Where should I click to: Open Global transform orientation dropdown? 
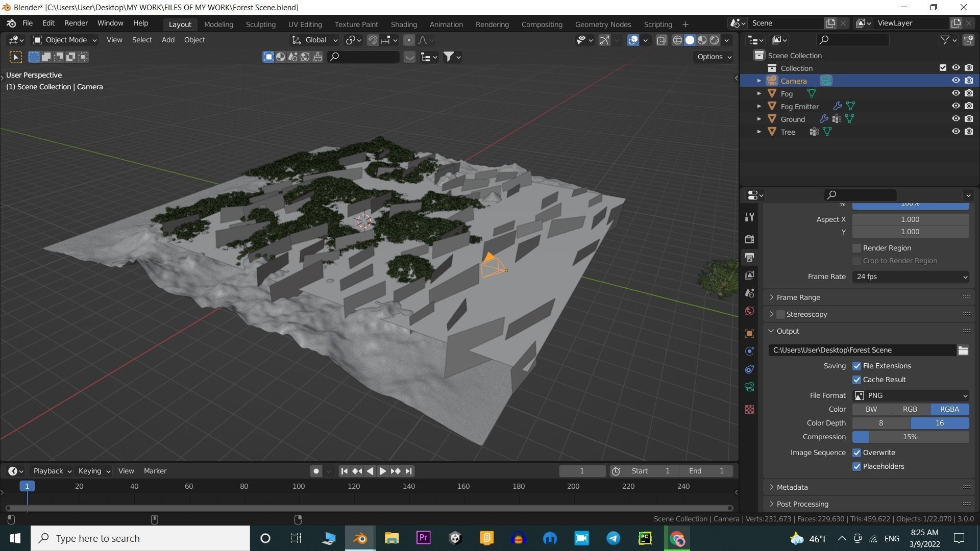[x=314, y=40]
